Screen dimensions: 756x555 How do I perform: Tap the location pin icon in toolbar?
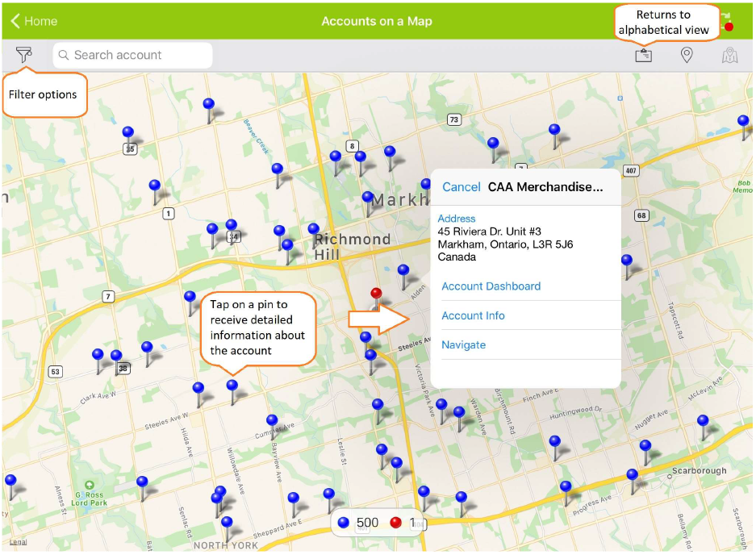pos(687,55)
